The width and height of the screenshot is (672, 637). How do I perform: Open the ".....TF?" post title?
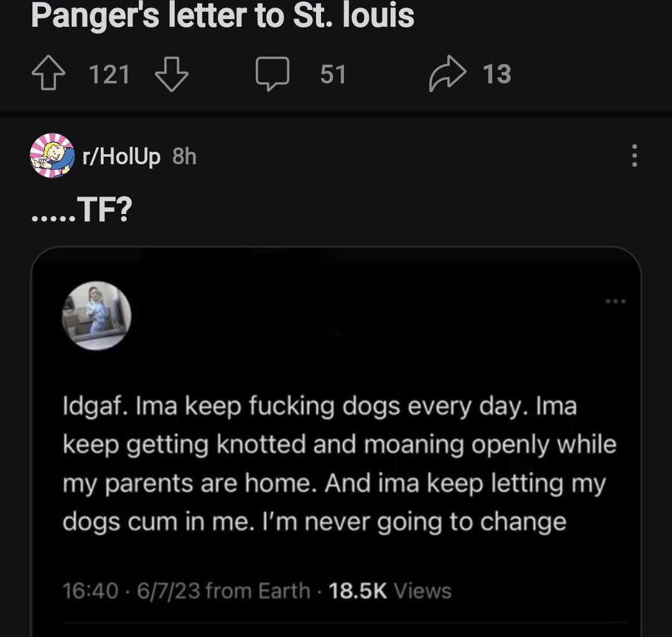point(82,212)
